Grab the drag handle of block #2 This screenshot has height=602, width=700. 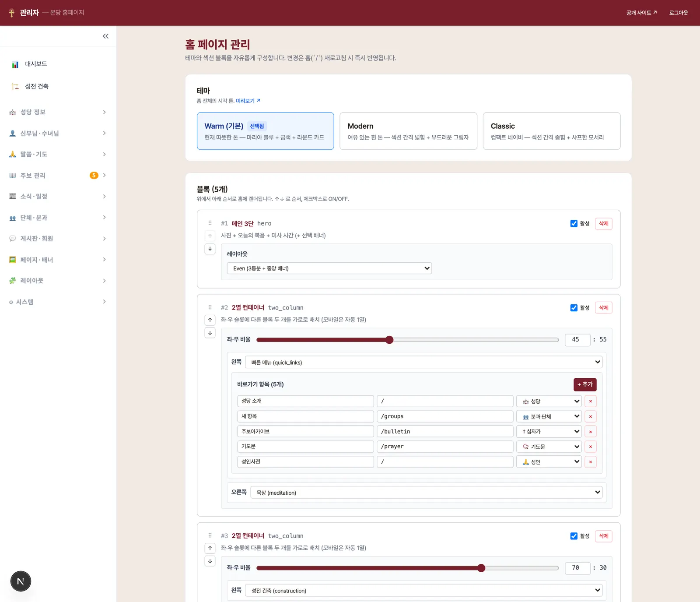[x=210, y=307]
